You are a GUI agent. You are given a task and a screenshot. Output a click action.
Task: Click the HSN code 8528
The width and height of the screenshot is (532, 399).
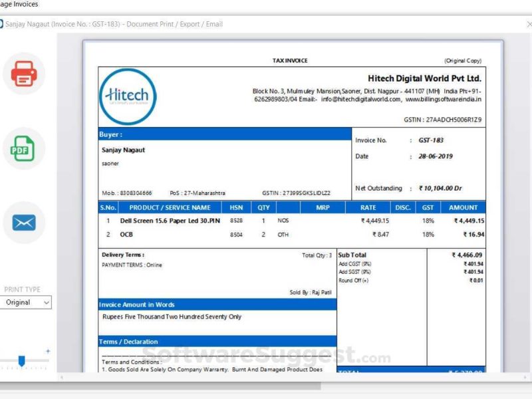click(236, 221)
